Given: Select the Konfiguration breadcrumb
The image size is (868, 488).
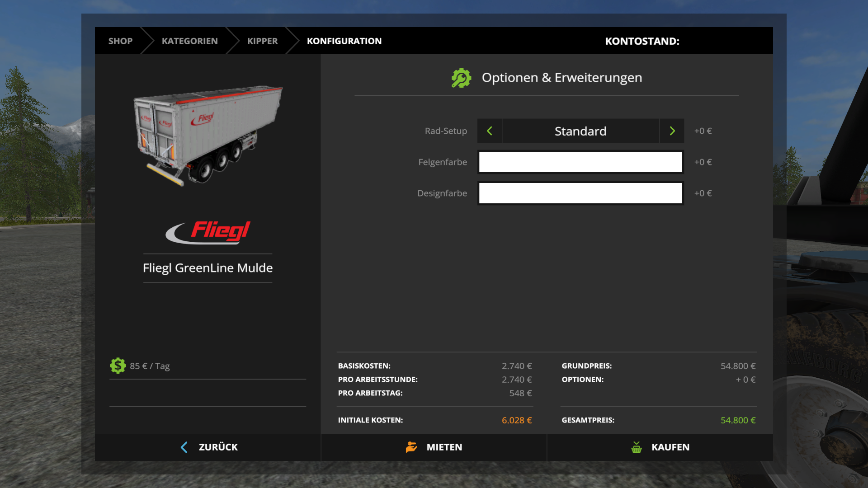Looking at the screenshot, I should [344, 41].
